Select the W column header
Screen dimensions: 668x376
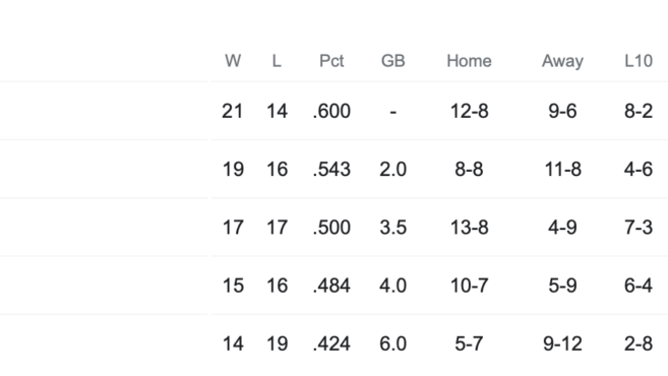click(233, 61)
